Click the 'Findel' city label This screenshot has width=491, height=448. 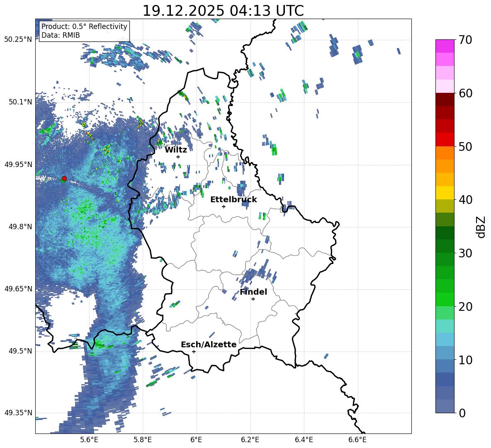253,292
